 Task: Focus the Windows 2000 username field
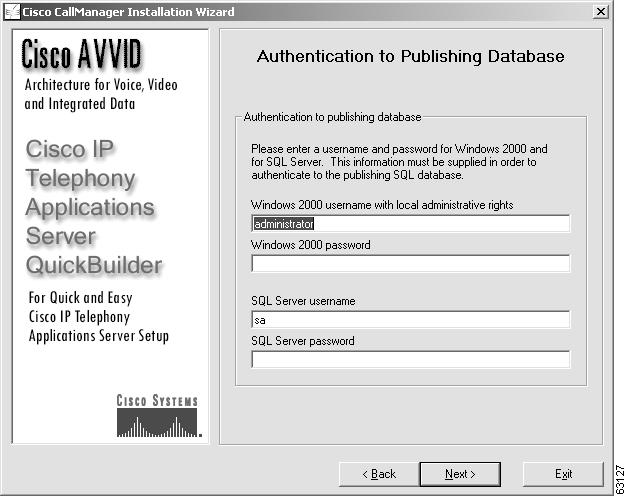(411, 224)
